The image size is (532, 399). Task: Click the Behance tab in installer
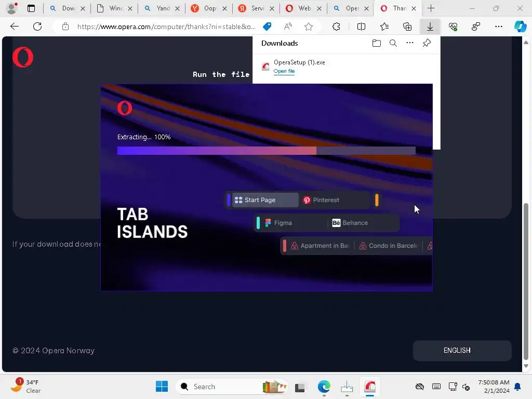[362, 223]
